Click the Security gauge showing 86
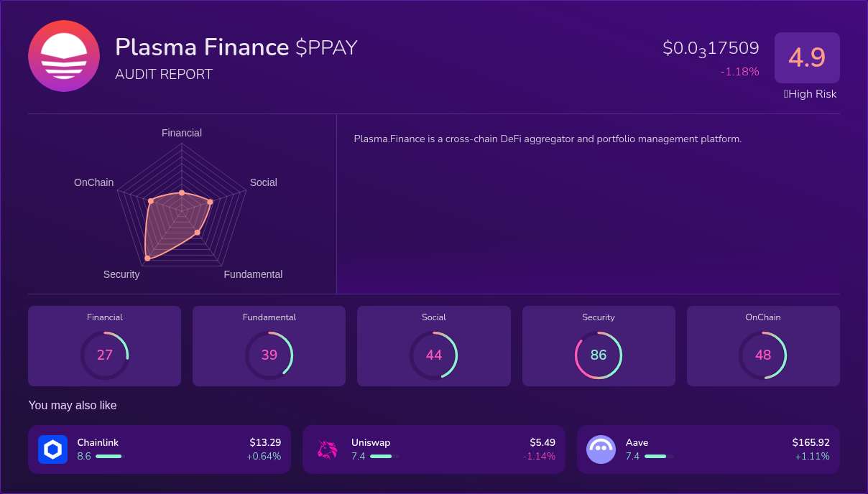This screenshot has width=868, height=494. coord(599,355)
